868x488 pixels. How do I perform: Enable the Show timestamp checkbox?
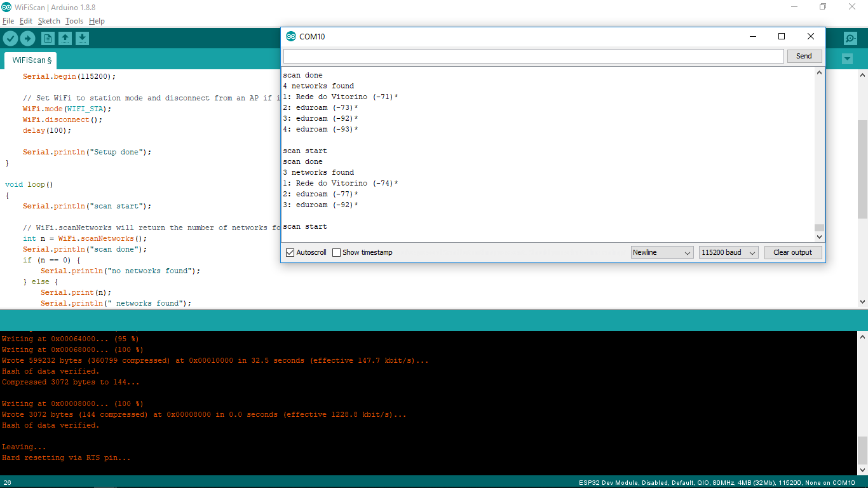(337, 252)
